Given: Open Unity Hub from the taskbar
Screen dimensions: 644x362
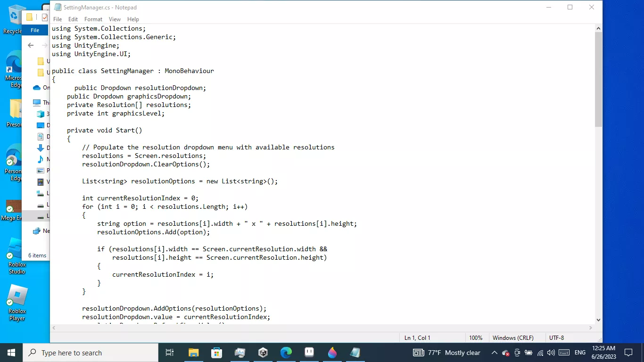Looking at the screenshot, I should [263, 353].
